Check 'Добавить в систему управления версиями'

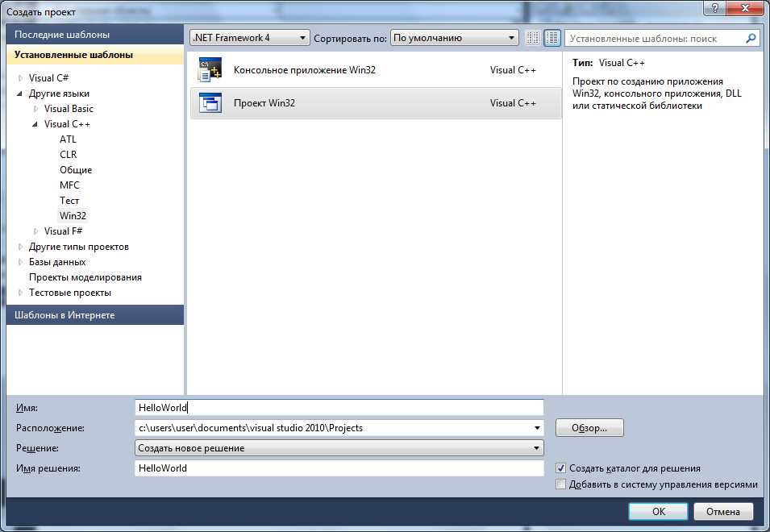560,484
